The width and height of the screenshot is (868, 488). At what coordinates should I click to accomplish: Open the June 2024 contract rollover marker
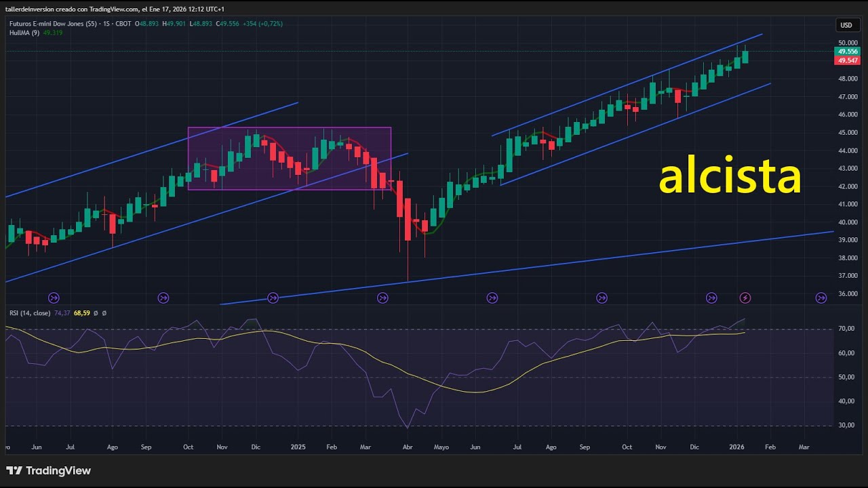coord(54,298)
